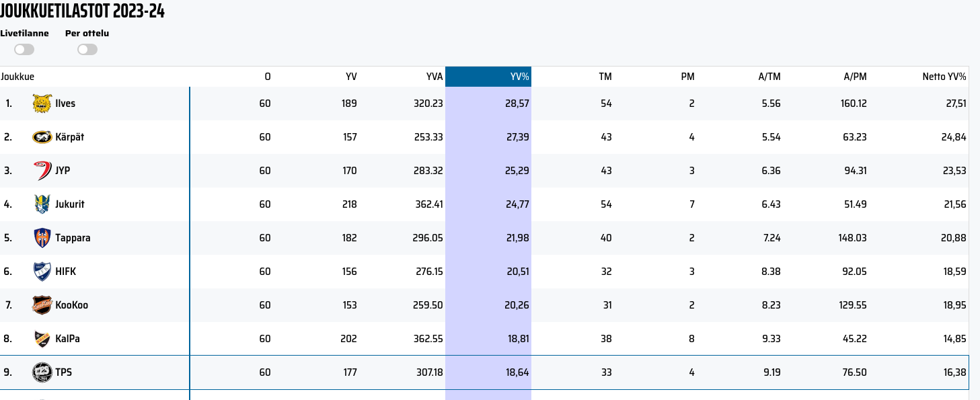Click the KooKoo team logo
Viewport: 980px width, 400px height.
click(x=42, y=305)
